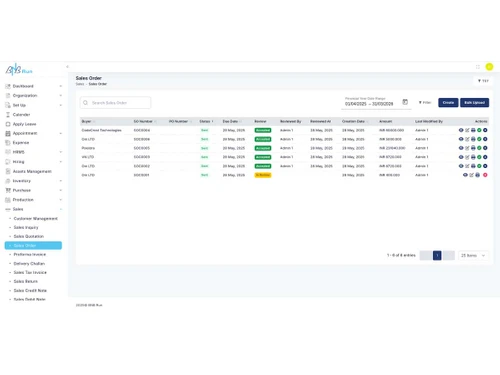Print the CodeCrest Technologies sales order
This screenshot has height=375, width=500.
pyautogui.click(x=473, y=130)
